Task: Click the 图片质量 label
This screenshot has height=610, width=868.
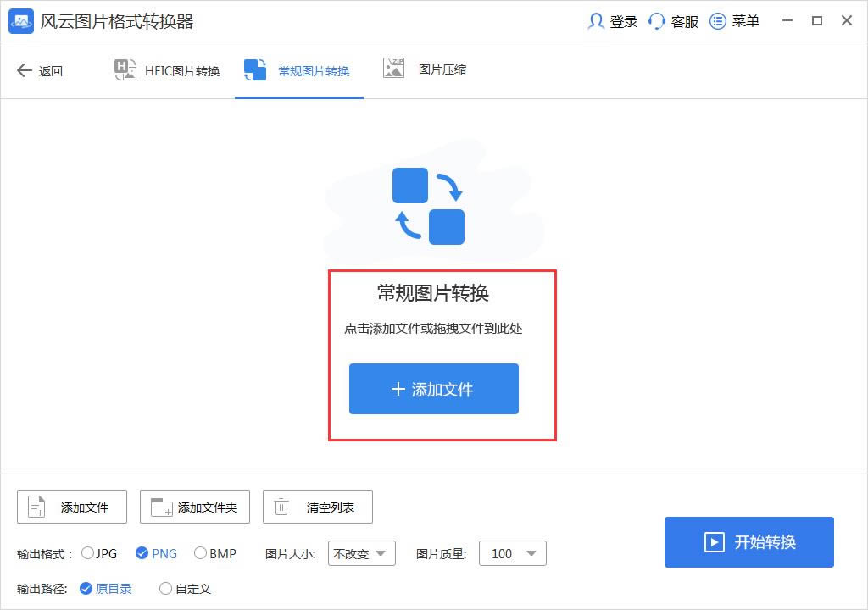Action: click(442, 553)
